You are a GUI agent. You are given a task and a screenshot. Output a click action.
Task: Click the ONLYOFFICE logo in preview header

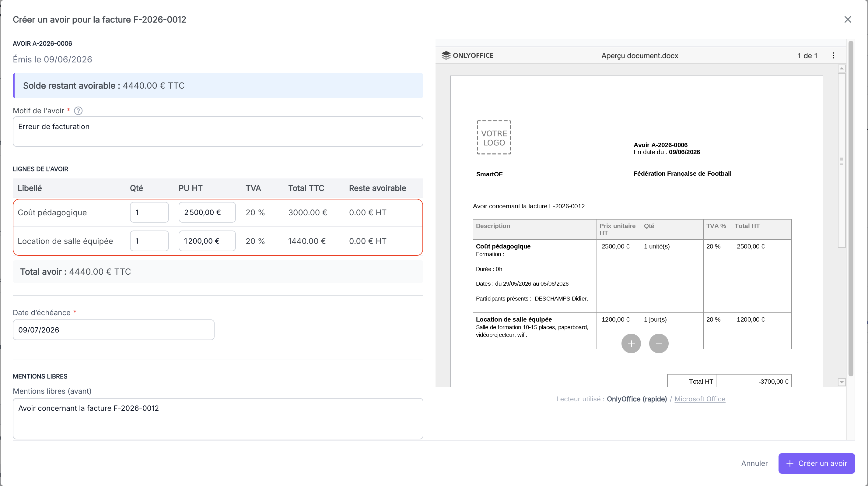(467, 56)
